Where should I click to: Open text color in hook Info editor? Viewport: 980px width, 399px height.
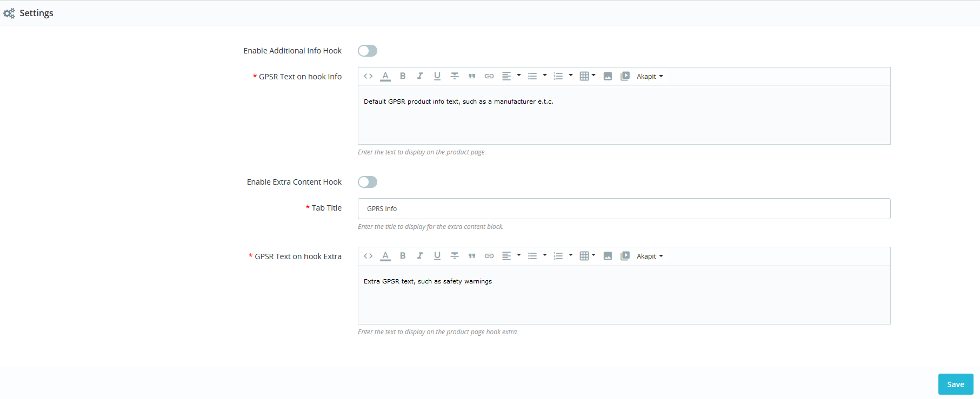(385, 76)
